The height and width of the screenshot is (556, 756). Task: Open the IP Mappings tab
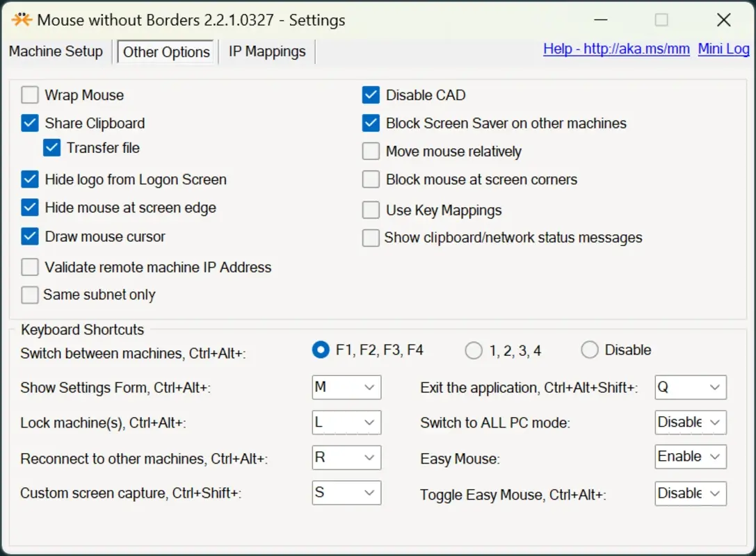[x=266, y=51]
